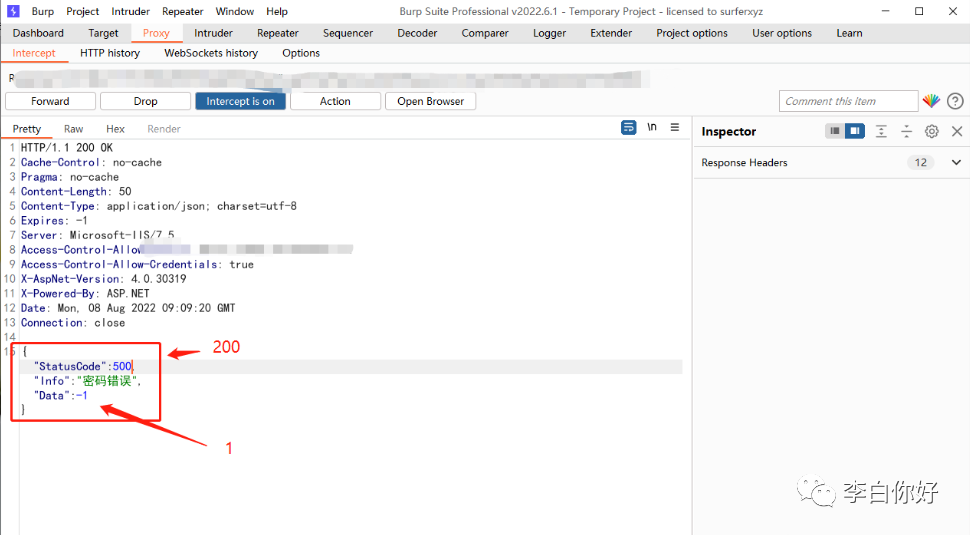Open the Learn tab
970x535 pixels.
pyautogui.click(x=849, y=33)
